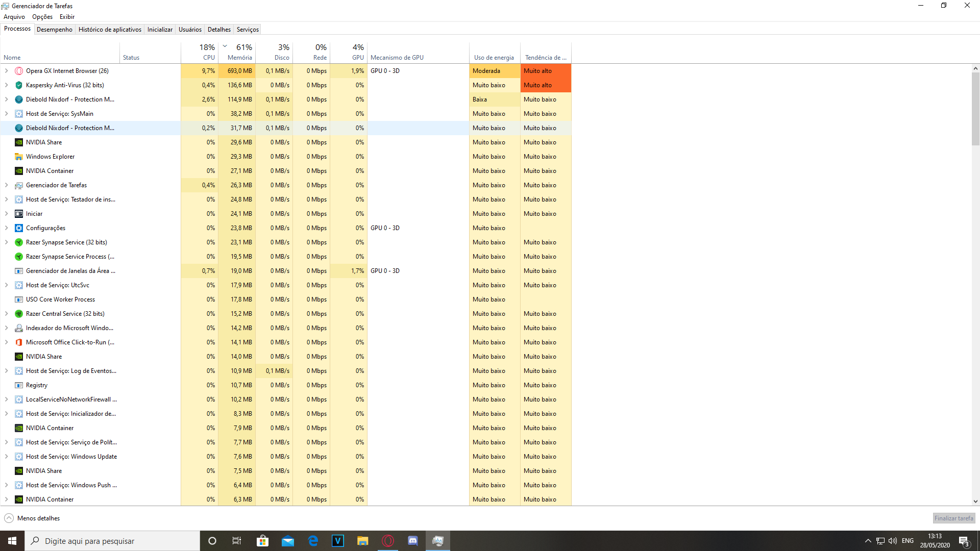
Task: Click the USO Core Worker Process icon
Action: point(19,299)
